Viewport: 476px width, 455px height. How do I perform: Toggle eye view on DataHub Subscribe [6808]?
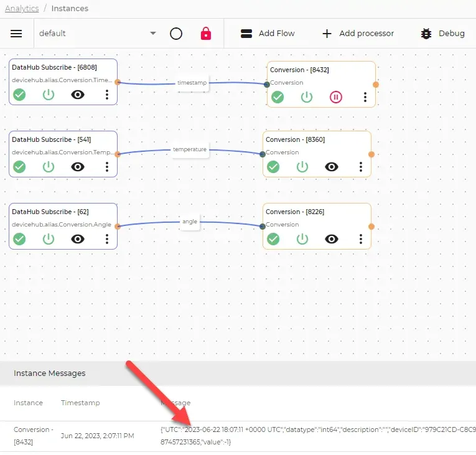point(78,95)
